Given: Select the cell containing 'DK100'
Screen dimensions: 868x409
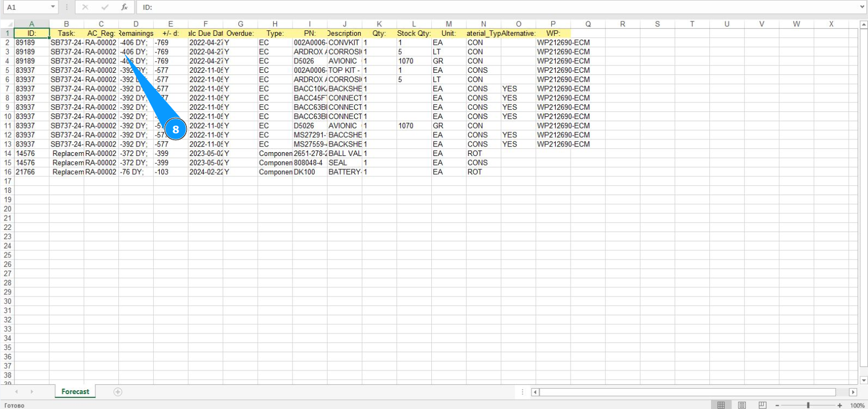Looking at the screenshot, I should 310,172.
